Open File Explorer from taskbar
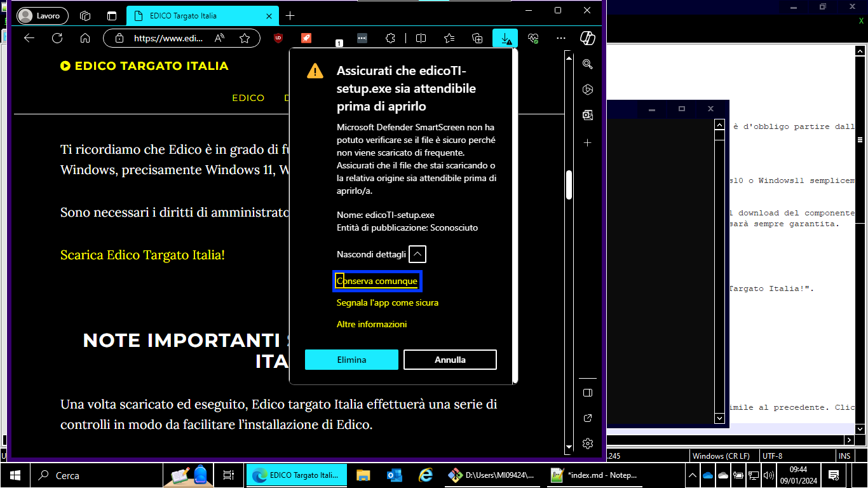Image resolution: width=868 pixels, height=488 pixels. pyautogui.click(x=363, y=475)
